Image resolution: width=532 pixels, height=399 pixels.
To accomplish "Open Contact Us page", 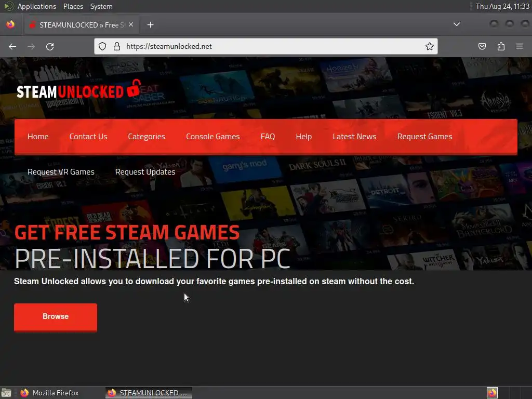I will pos(88,137).
